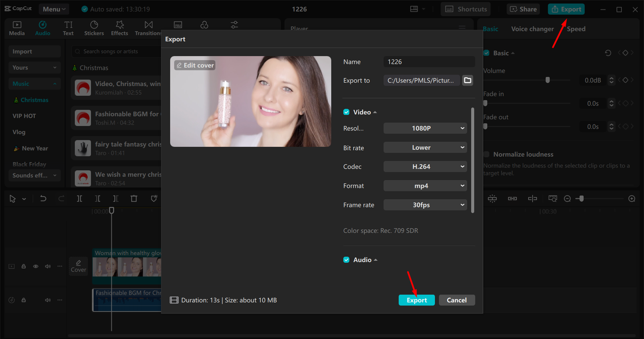Open the Bit rate Lower dropdown
644x339 pixels.
point(425,148)
